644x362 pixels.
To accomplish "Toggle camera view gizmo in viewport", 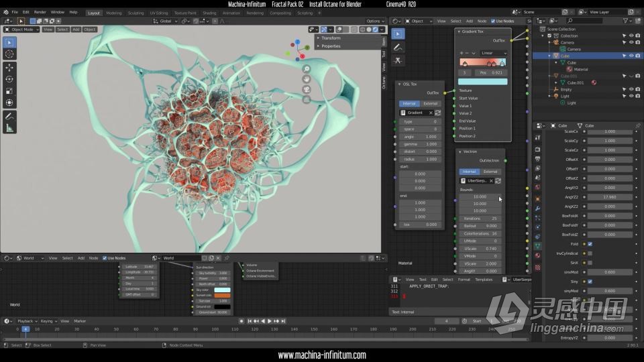I will [x=307, y=89].
